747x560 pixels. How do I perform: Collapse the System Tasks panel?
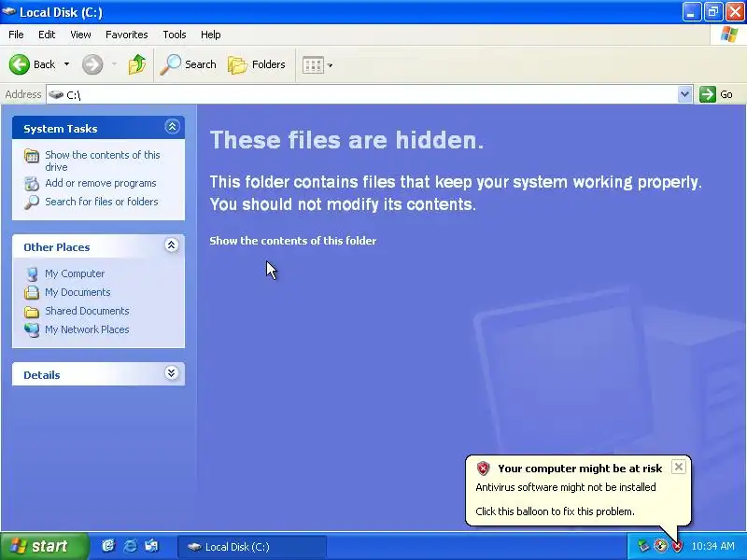(172, 127)
